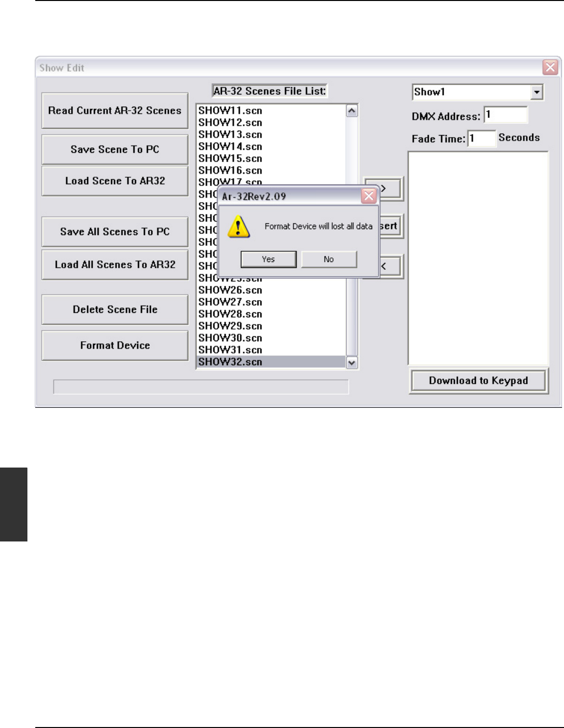Select SHOW12.scn in the file list

point(272,122)
